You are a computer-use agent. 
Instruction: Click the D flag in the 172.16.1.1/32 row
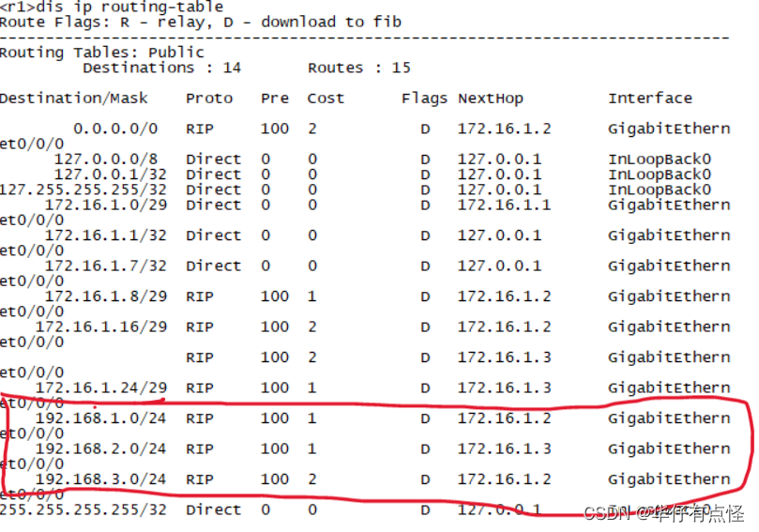425,236
